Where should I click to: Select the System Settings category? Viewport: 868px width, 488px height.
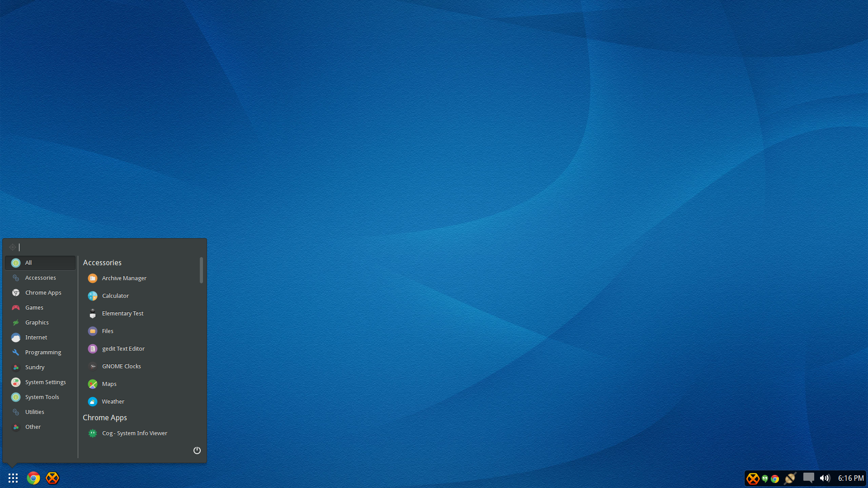40,382
